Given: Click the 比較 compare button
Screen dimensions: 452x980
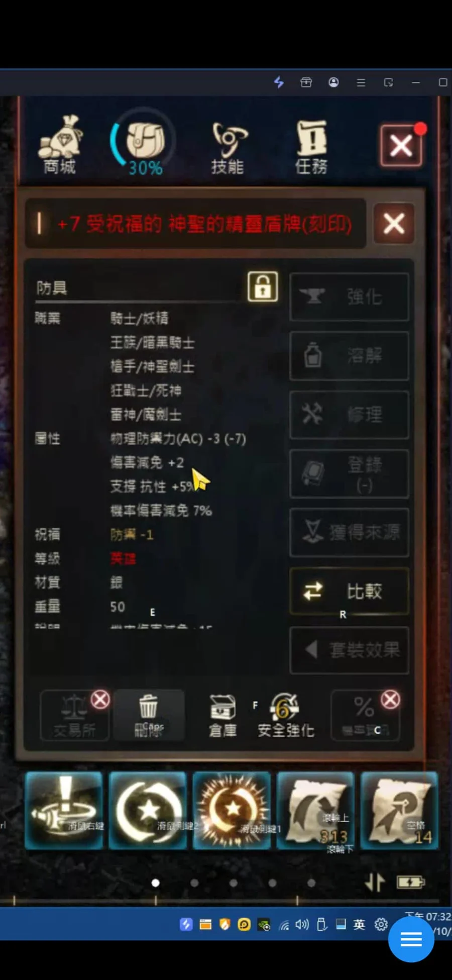Looking at the screenshot, I should click(349, 591).
